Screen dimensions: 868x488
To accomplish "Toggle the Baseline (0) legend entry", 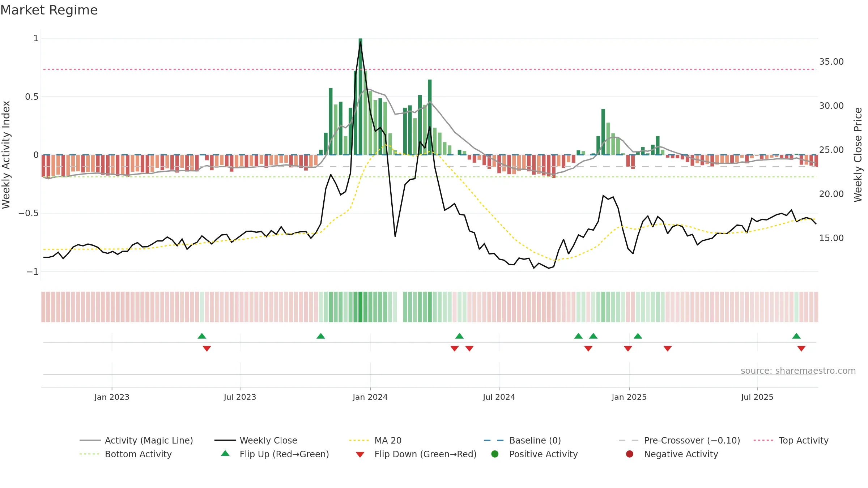I will pos(522,440).
